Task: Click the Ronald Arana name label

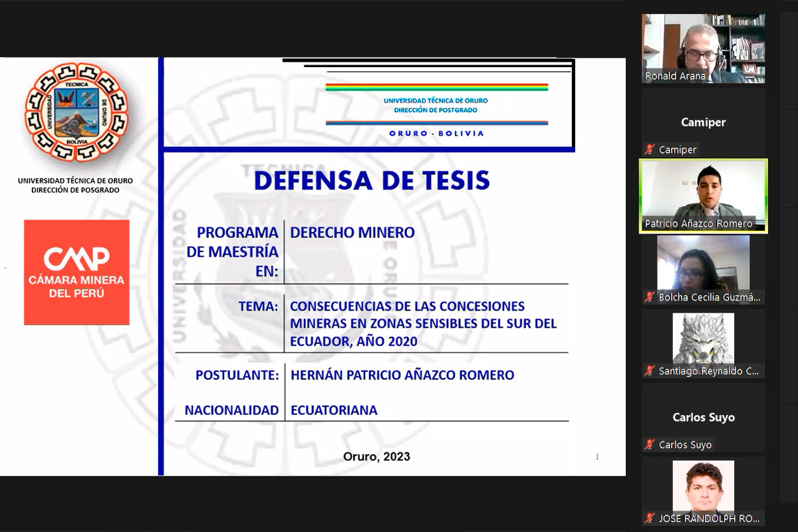Action: (x=675, y=76)
